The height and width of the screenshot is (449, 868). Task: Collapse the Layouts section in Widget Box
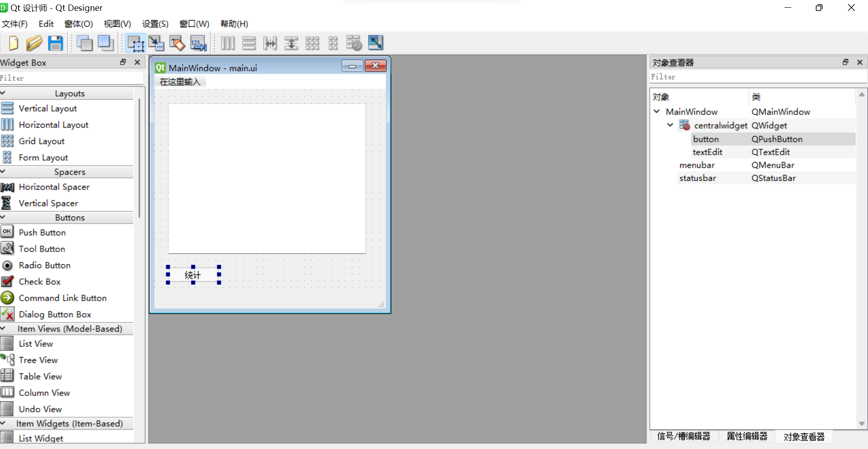(4, 93)
